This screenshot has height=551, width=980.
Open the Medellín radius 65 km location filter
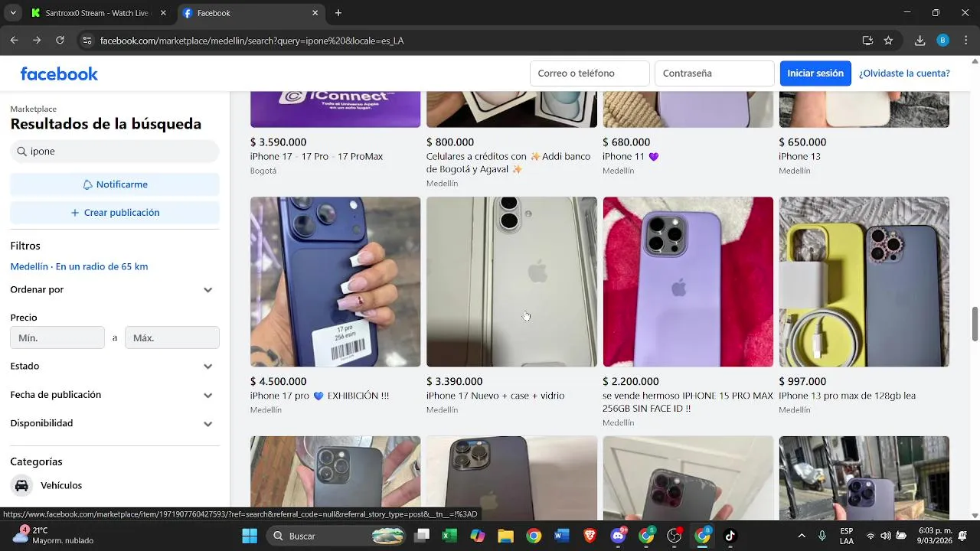click(x=79, y=266)
